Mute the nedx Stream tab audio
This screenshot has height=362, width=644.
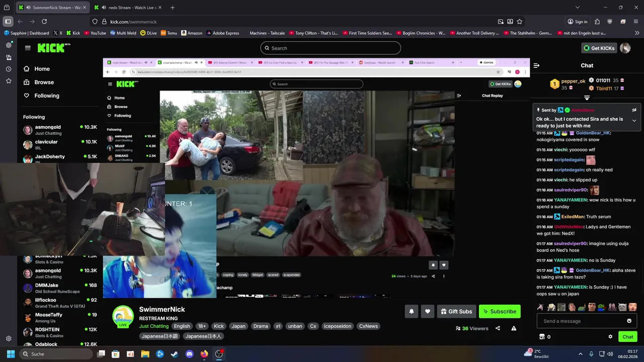click(104, 8)
